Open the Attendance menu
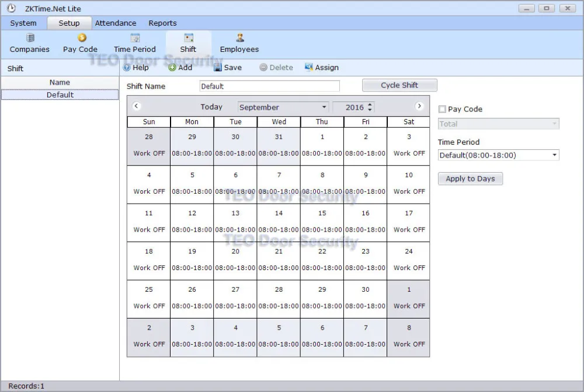This screenshot has width=584, height=392. click(x=116, y=23)
